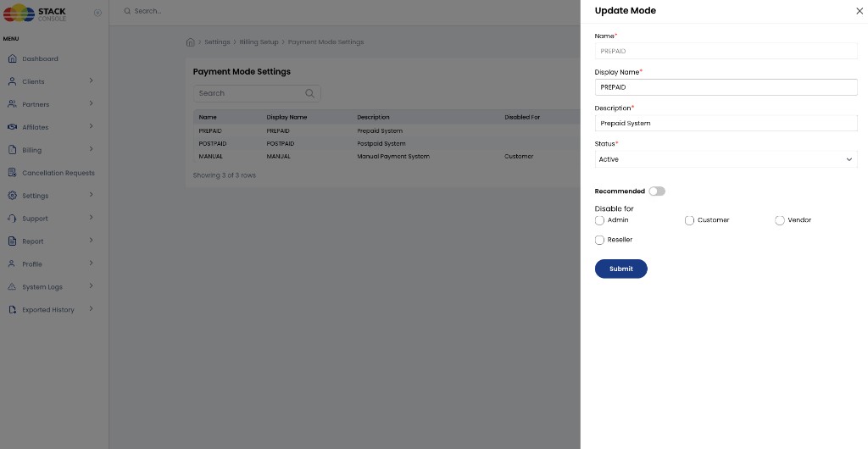Click the POSTPAID name cell
The height and width of the screenshot is (449, 868).
pyautogui.click(x=213, y=144)
